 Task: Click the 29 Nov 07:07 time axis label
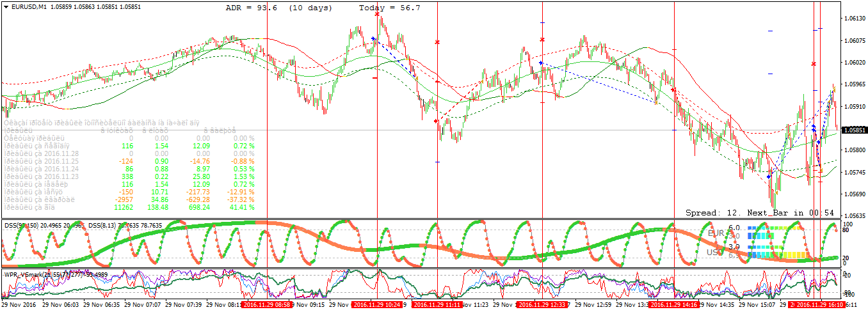click(x=143, y=306)
